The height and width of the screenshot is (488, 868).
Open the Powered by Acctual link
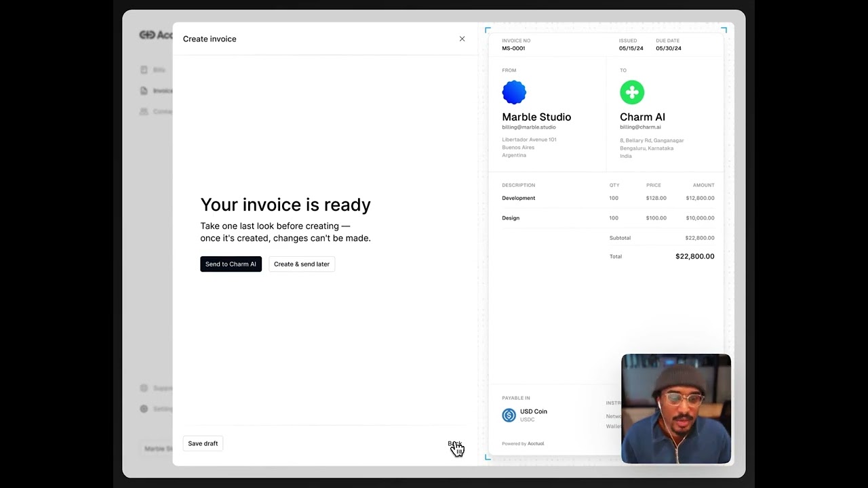pyautogui.click(x=523, y=444)
